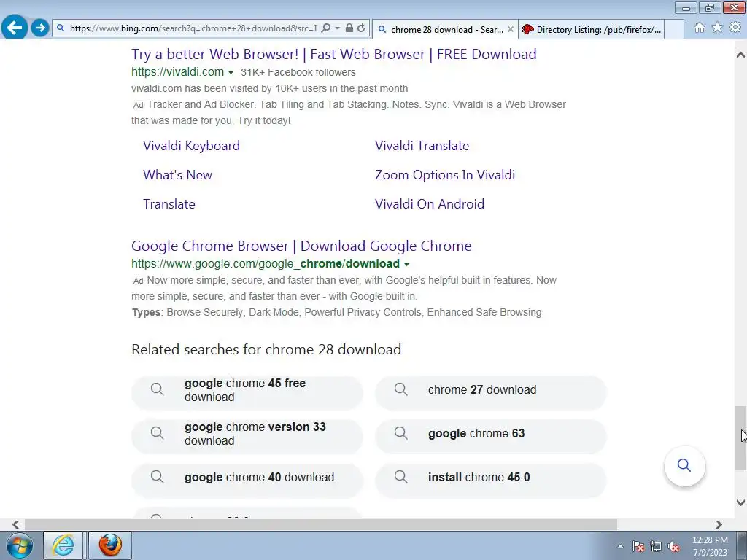Open the address bar autocomplete dropdown arrow
747x560 pixels.
[x=337, y=28]
